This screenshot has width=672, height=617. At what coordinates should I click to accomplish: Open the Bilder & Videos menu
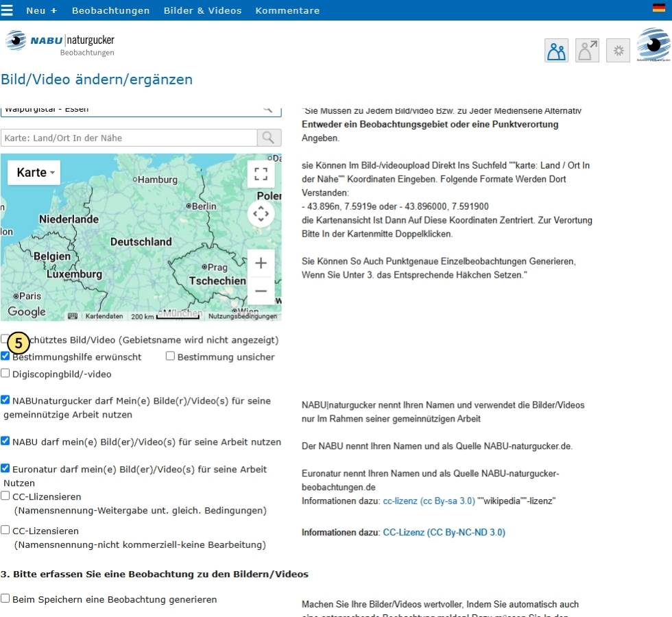pyautogui.click(x=203, y=10)
